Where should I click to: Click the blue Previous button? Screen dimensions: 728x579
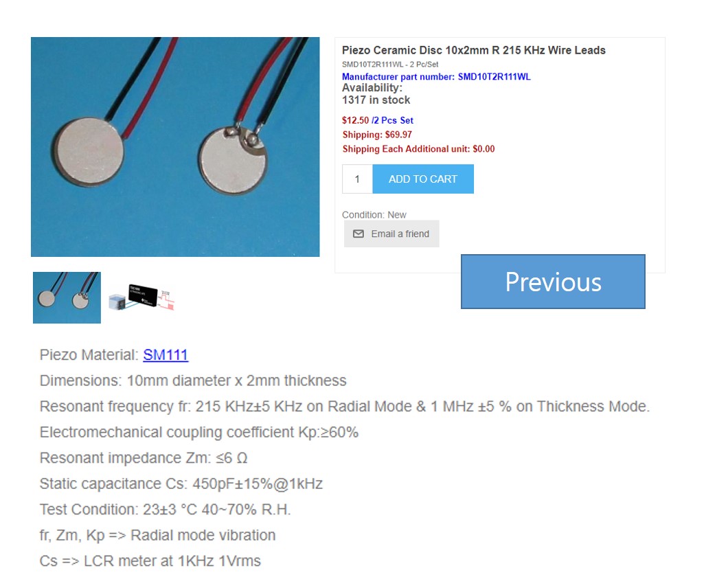tap(553, 282)
